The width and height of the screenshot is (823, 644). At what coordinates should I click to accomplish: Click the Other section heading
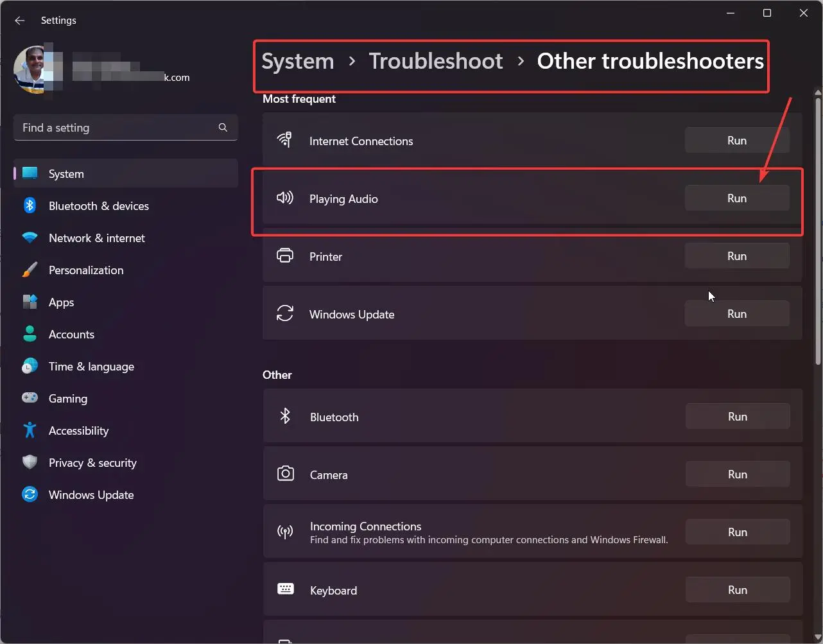(x=277, y=375)
